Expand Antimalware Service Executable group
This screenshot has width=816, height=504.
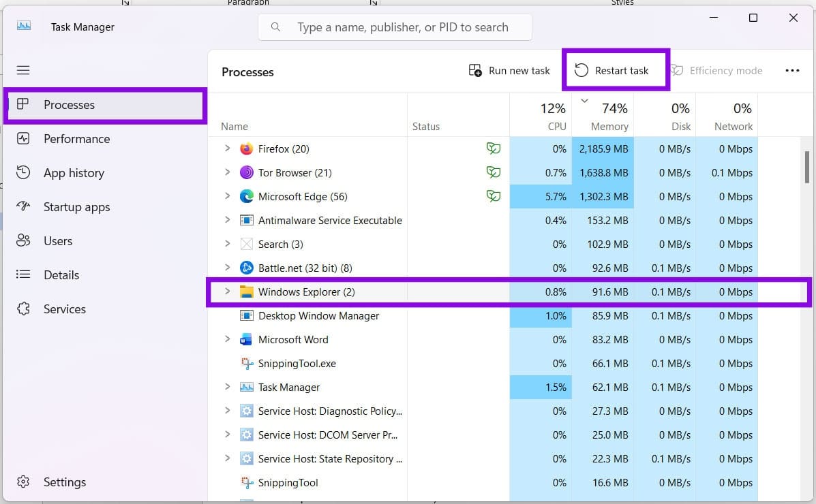(x=228, y=220)
